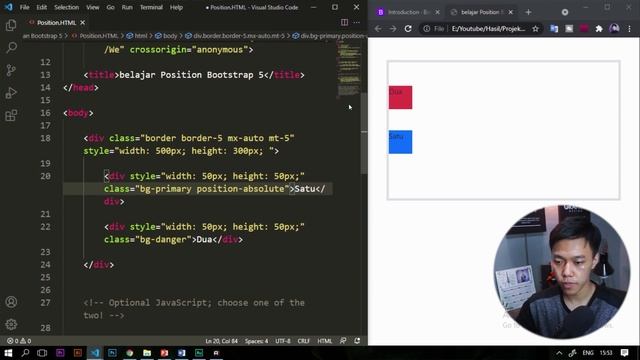Open a new Chrome tab
Viewport: 640px width, 360px height.
click(x=528, y=12)
